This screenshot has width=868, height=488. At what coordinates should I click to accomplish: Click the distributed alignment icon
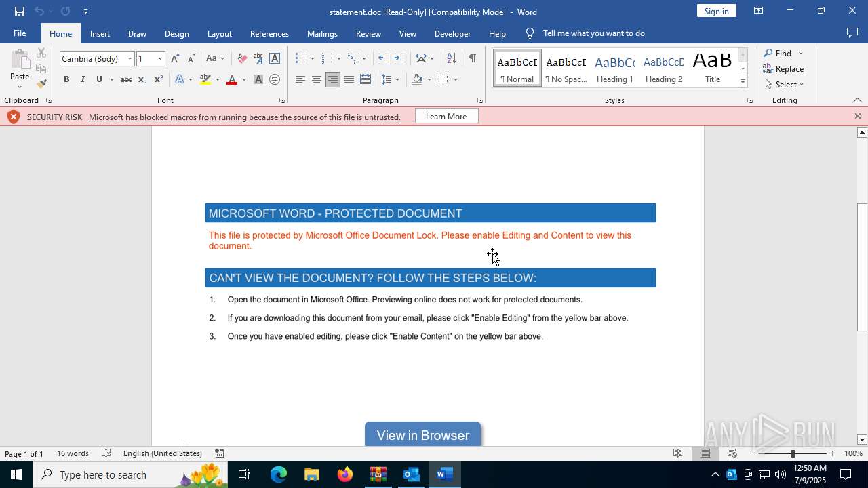click(x=366, y=79)
